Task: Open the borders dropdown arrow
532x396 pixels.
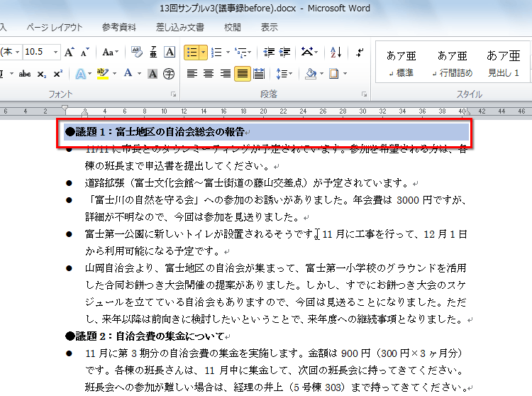Action: pos(345,74)
